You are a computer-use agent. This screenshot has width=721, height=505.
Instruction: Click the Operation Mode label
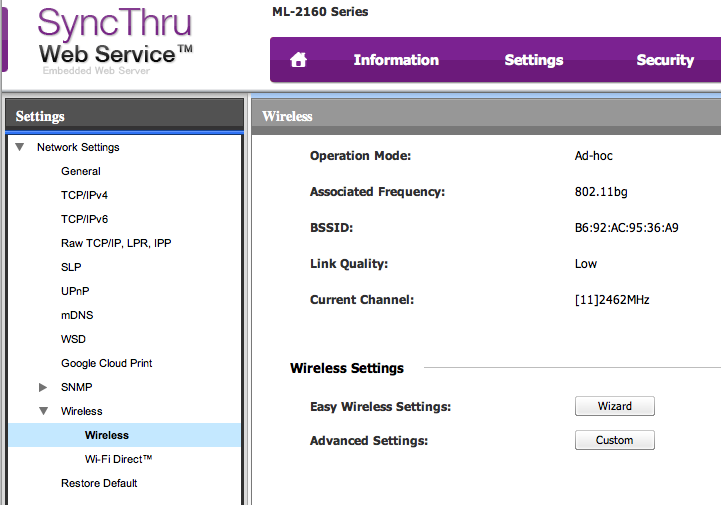[x=360, y=156]
